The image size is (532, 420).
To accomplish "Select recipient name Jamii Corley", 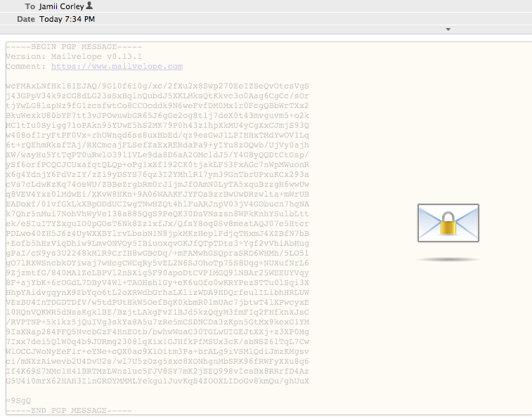I will pos(61,6).
